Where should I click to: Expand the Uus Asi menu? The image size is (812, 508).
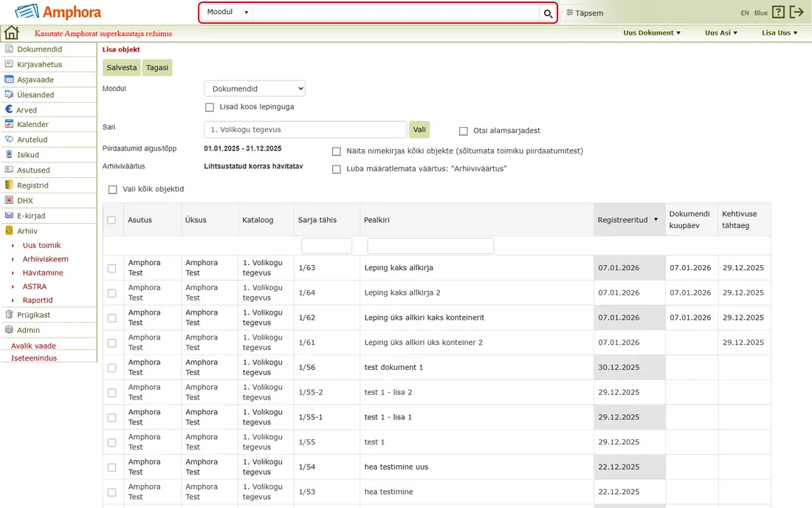point(721,32)
